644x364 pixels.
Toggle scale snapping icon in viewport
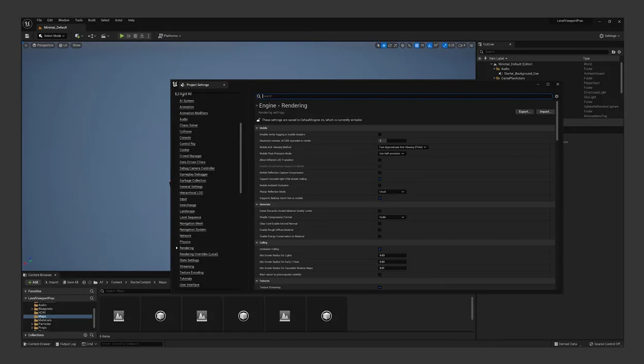pyautogui.click(x=445, y=45)
